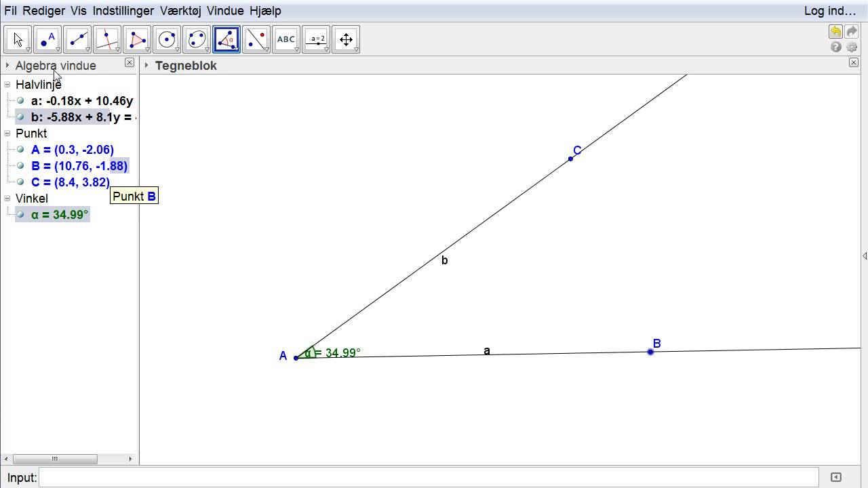
Task: Select the Line through two points tool
Action: (x=77, y=39)
